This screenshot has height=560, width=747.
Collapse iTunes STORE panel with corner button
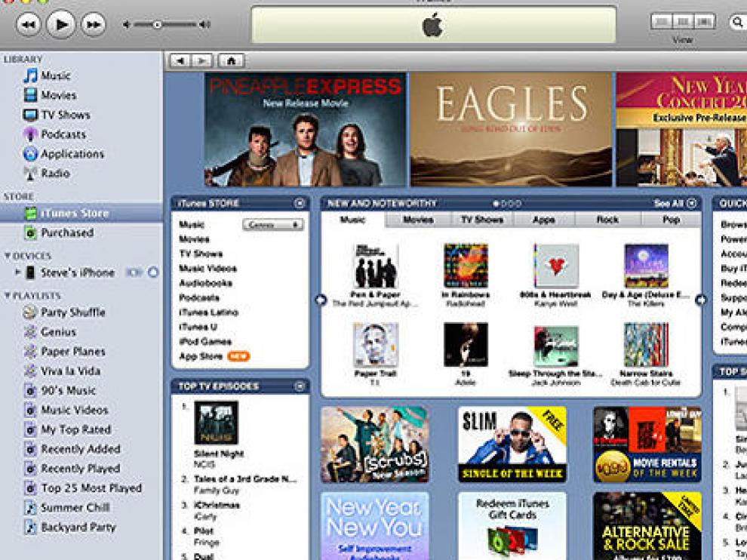pyautogui.click(x=300, y=203)
